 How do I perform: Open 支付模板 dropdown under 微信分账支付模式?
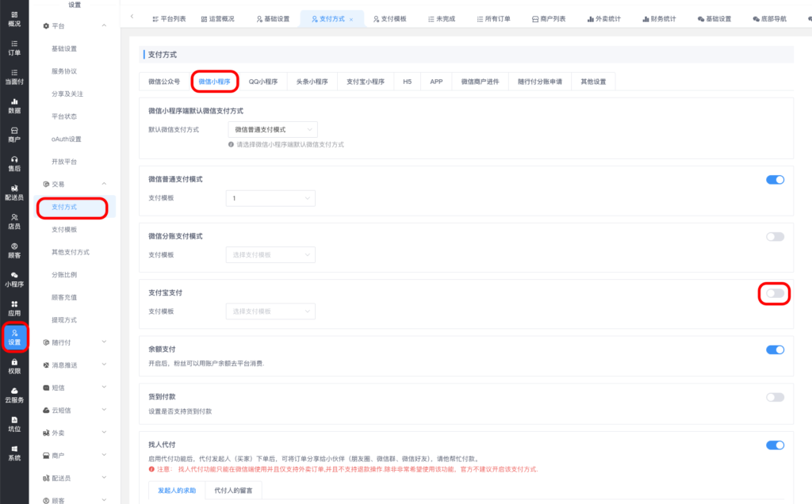270,254
